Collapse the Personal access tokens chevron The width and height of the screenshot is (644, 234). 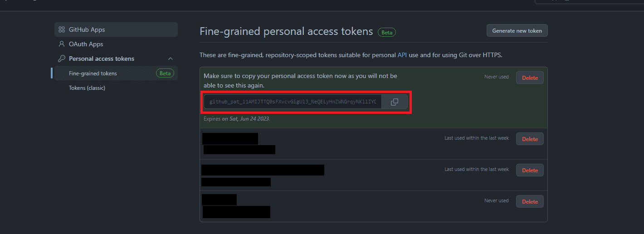pos(171,58)
